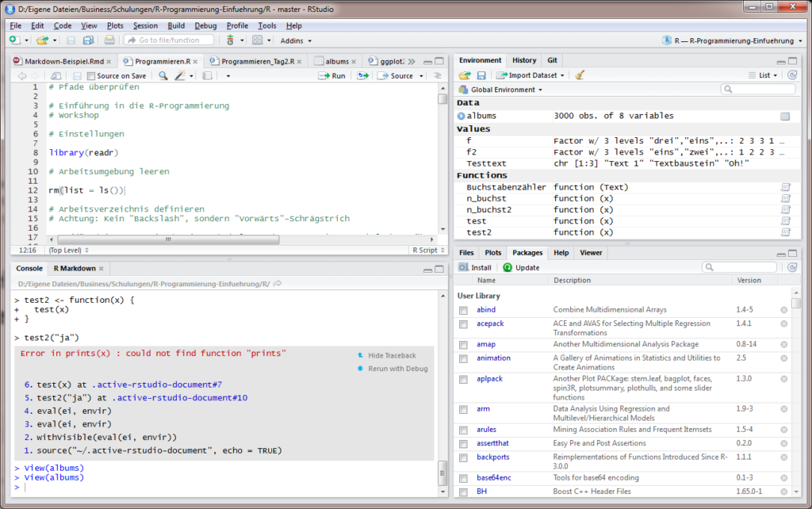Click Rerun with Debug
The width and height of the screenshot is (812, 509).
click(x=393, y=369)
